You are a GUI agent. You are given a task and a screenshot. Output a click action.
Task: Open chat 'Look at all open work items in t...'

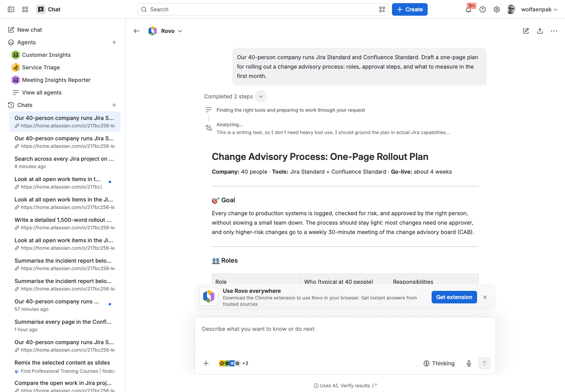coord(65,183)
